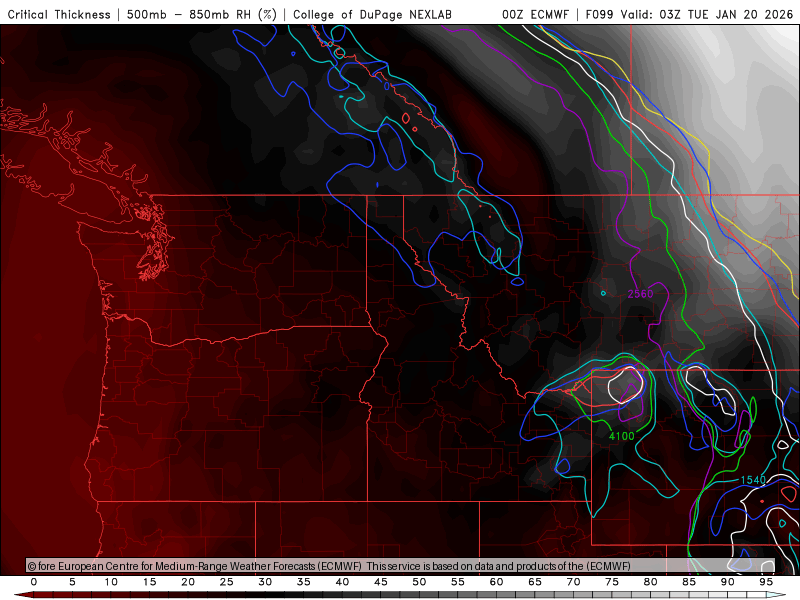This screenshot has width=800, height=600.
Task: Click the color scale label "15"
Action: tap(149, 582)
